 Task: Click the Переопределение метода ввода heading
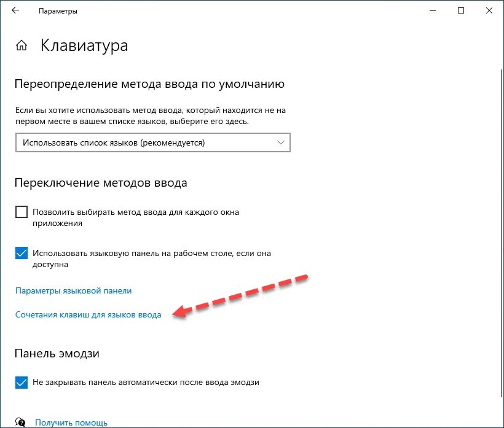[x=150, y=84]
